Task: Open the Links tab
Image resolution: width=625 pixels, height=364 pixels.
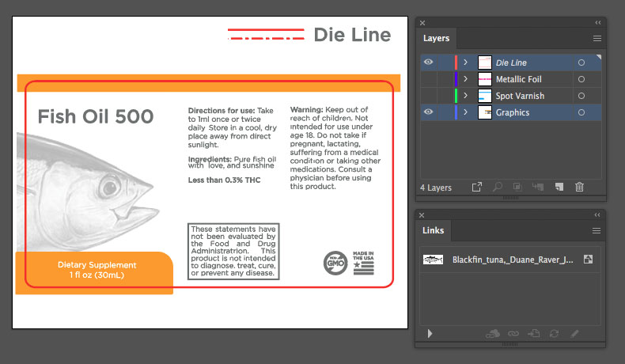Action: coord(433,230)
